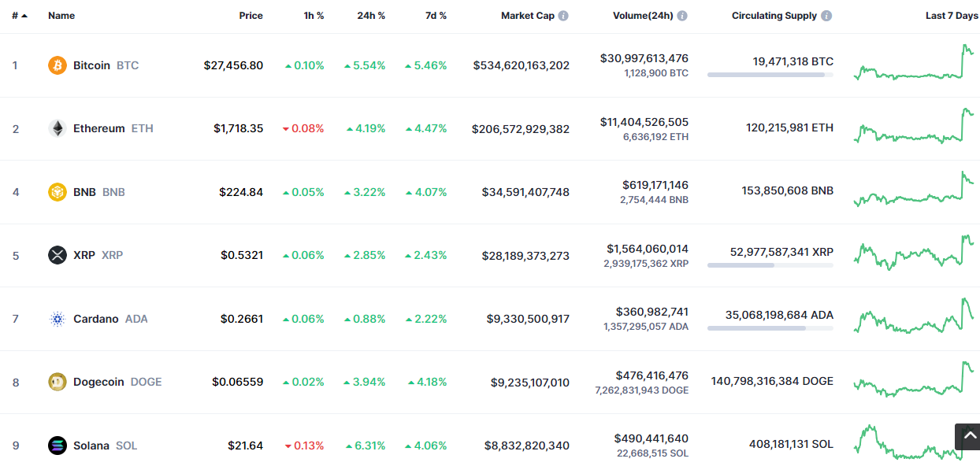Click Bitcoin's 24h volume $30,997,613,476

pyautogui.click(x=644, y=58)
